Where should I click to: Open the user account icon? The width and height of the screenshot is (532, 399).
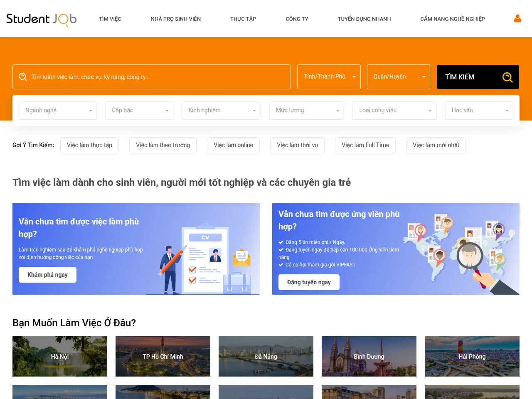pos(517,19)
